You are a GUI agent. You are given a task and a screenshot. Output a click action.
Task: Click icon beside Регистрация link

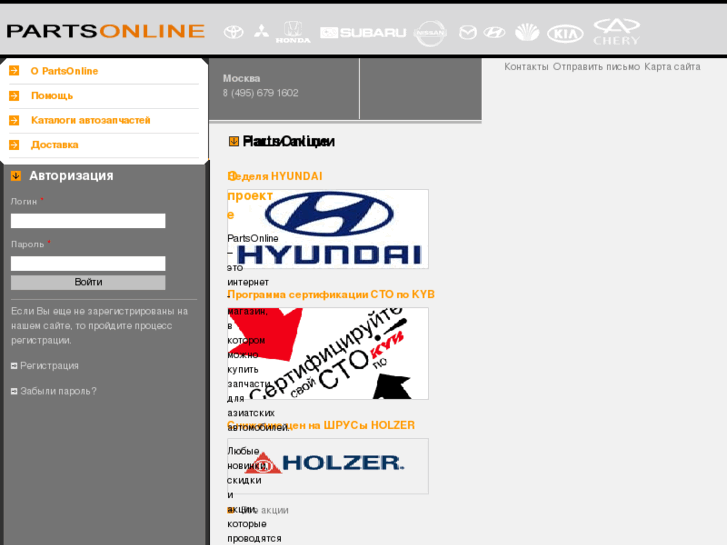14,366
